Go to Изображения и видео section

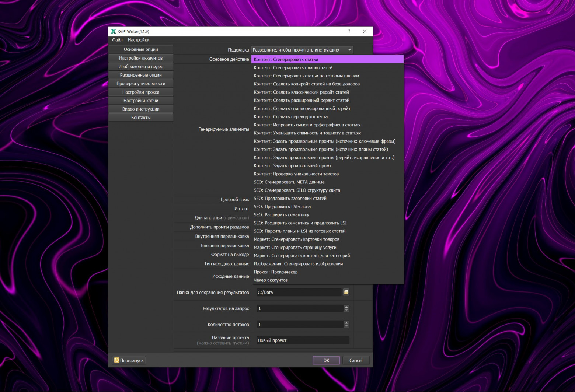141,66
